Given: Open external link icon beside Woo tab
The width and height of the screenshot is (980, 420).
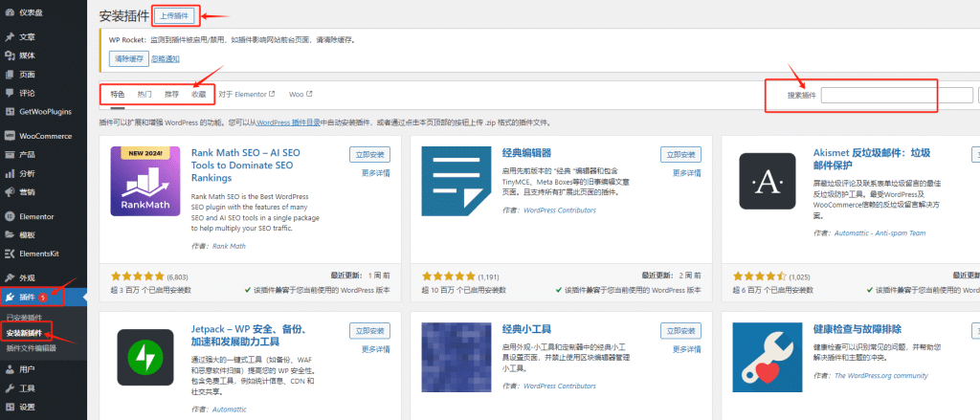Looking at the screenshot, I should point(309,95).
